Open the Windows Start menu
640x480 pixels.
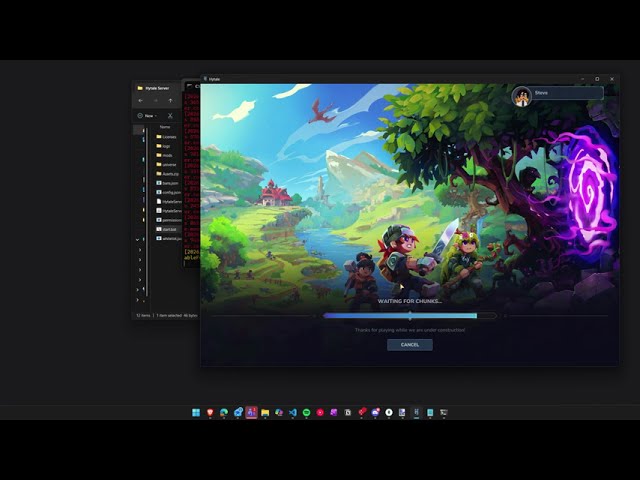pos(196,413)
